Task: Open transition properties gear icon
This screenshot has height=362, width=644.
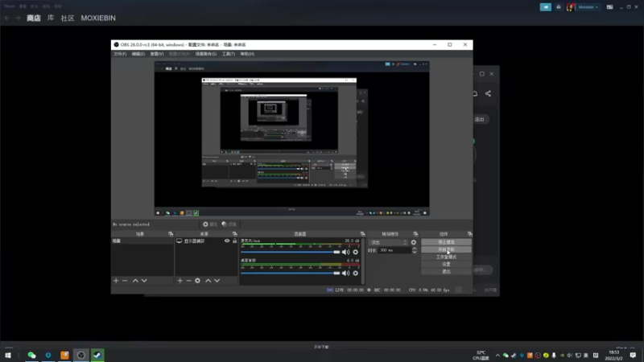Action: pos(414,242)
